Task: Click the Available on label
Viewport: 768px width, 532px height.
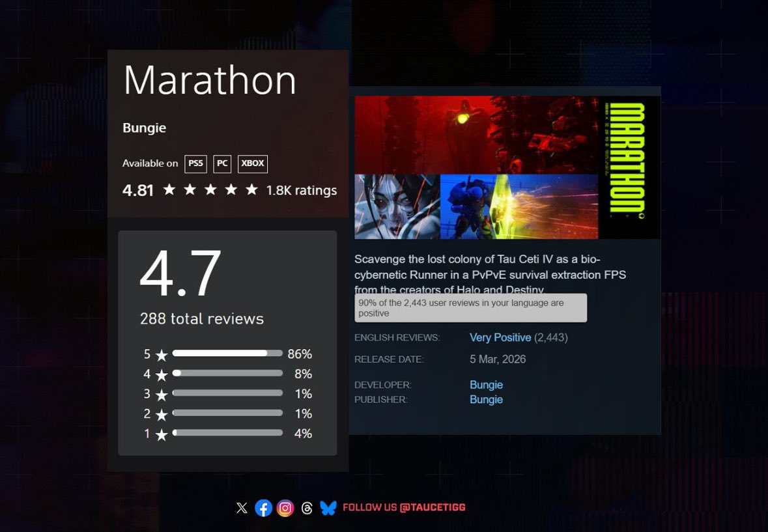Action: [150, 163]
